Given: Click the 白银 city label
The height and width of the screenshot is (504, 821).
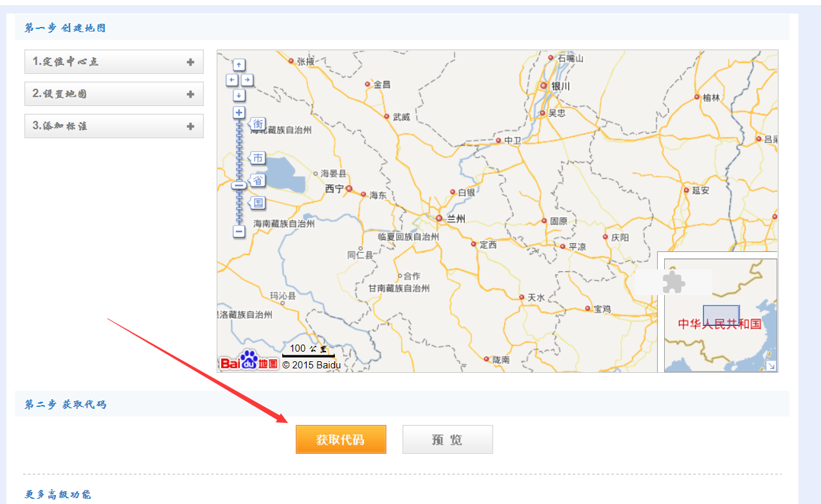Looking at the screenshot, I should (x=467, y=192).
